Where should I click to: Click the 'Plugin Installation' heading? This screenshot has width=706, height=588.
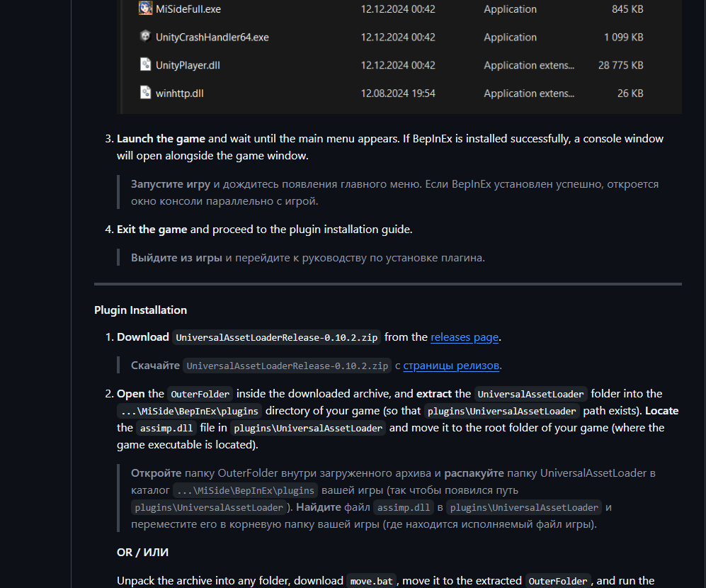coord(140,310)
